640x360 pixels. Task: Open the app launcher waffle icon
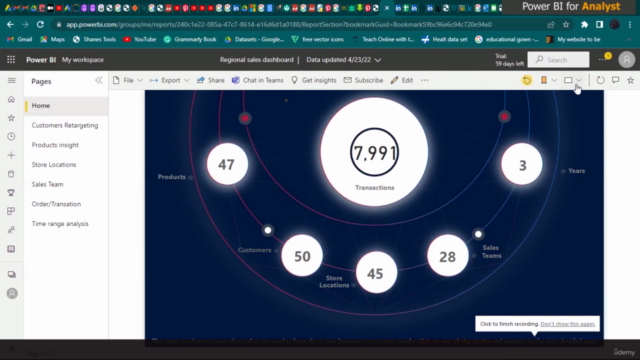tap(11, 60)
